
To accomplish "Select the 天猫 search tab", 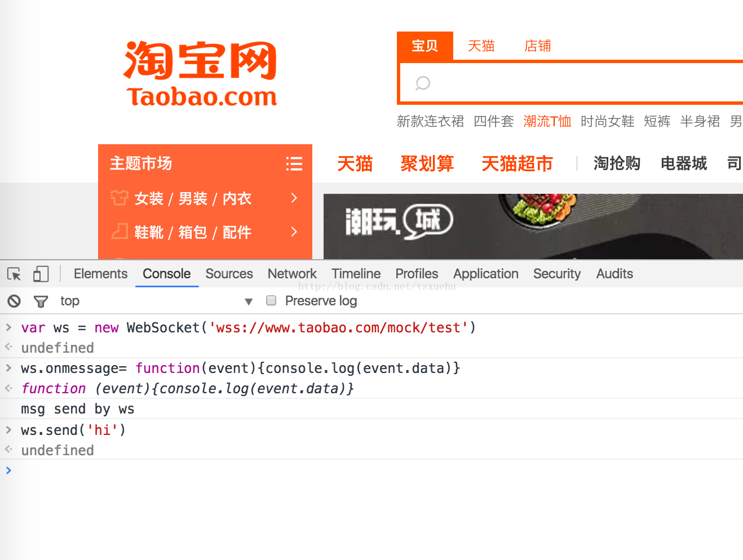I will (481, 46).
